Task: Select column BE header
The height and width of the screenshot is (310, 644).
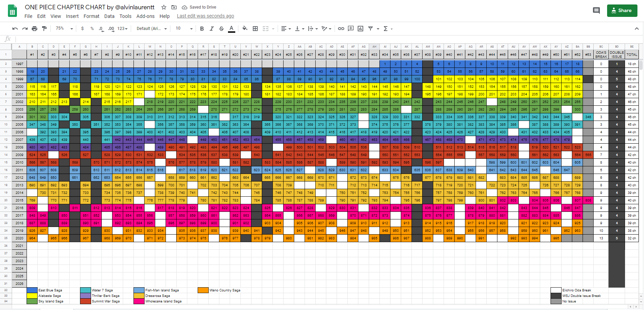Action: point(632,46)
